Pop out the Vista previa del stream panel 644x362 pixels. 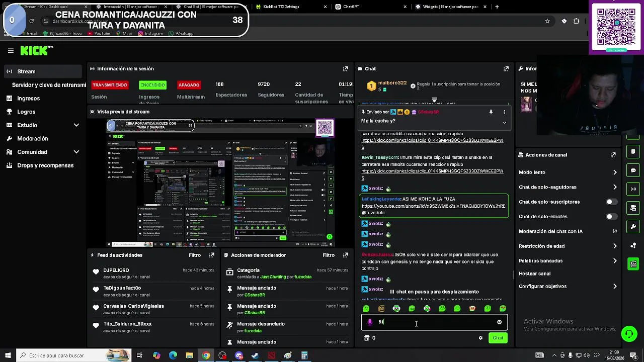345,112
